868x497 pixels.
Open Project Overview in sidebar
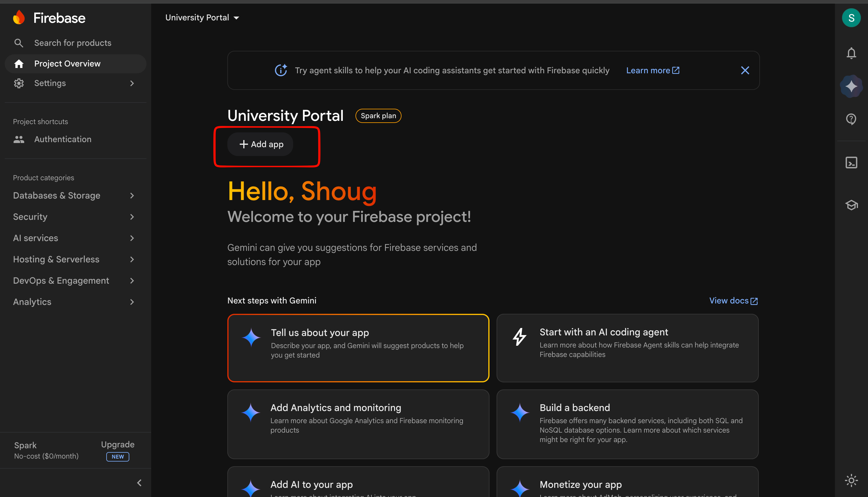[75, 64]
